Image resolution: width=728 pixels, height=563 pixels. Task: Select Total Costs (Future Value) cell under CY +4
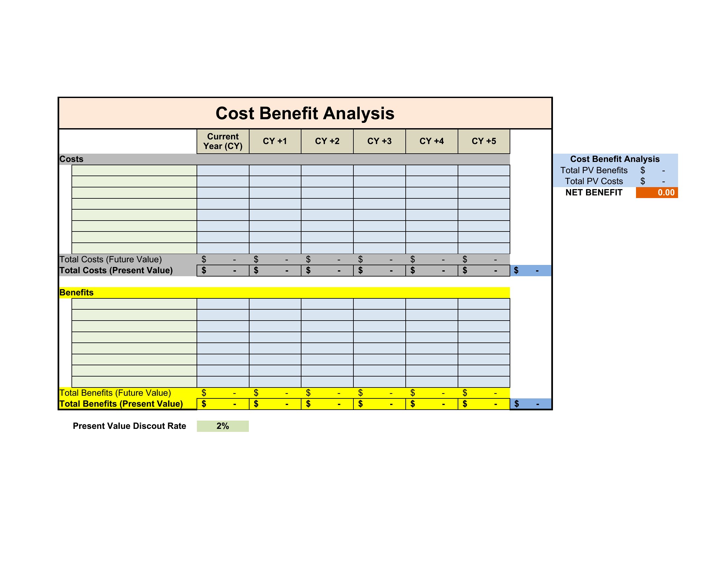tap(432, 260)
